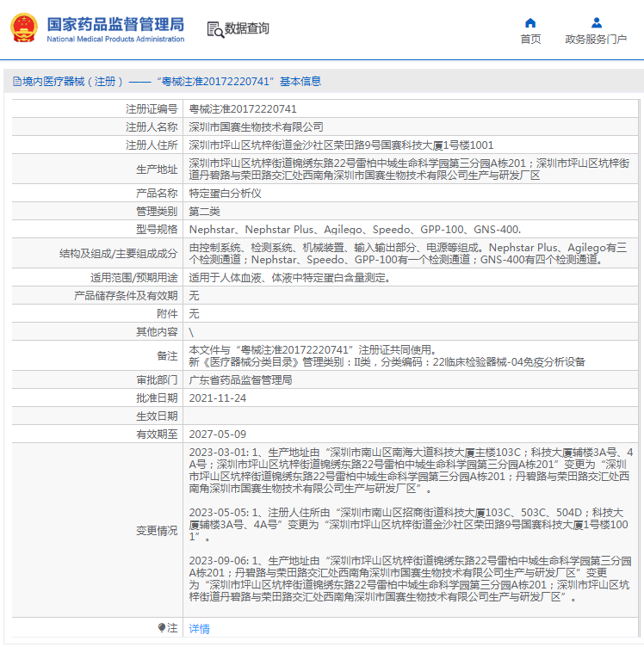Select the model list starting with Nephstar
The height and width of the screenshot is (647, 644).
355,230
